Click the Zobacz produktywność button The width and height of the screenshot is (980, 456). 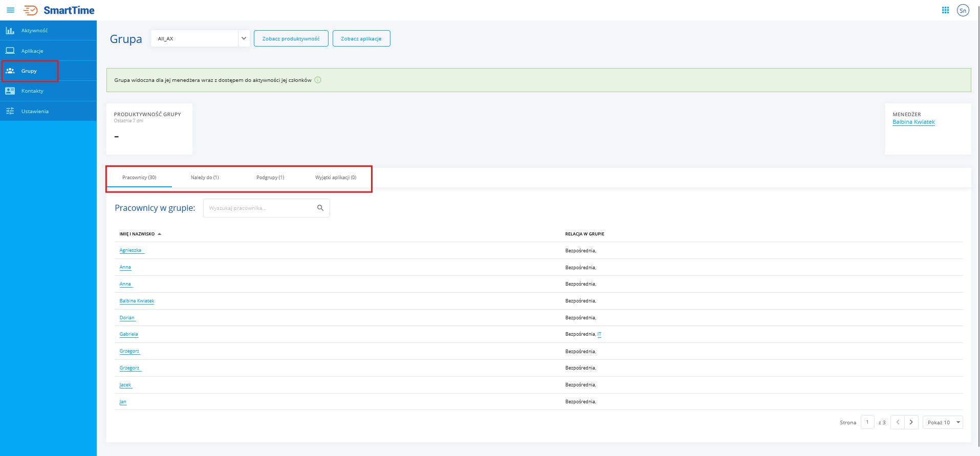pos(291,38)
